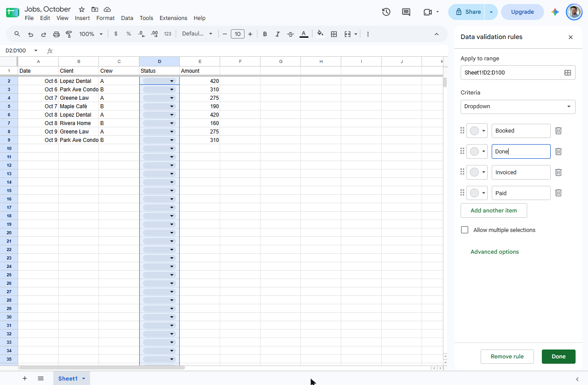Undo the last action
Screen dimensions: 588x385
[x=31, y=34]
